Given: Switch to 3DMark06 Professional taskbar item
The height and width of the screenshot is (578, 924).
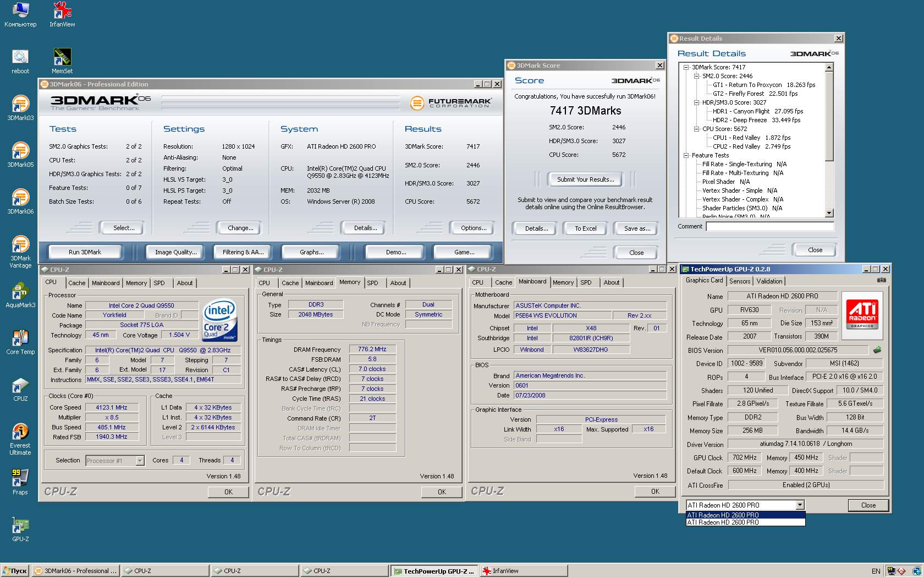Looking at the screenshot, I should (75, 571).
